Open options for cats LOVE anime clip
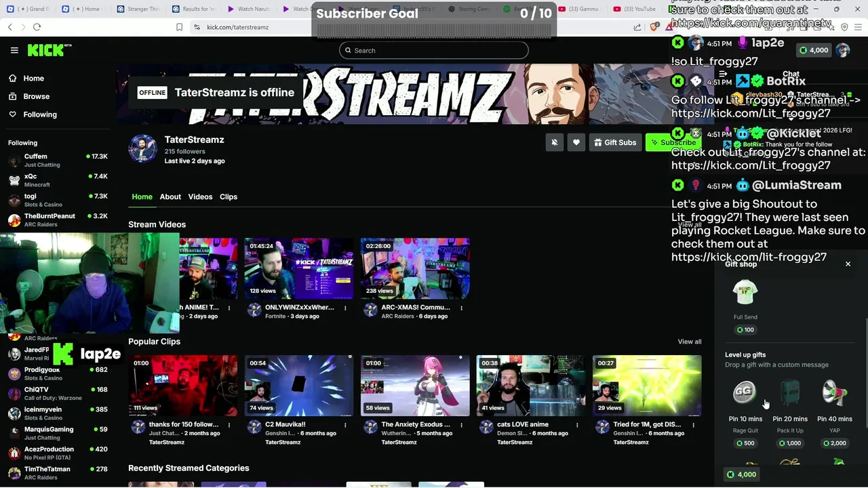Viewport: 868px width, 488px height. pos(577,425)
